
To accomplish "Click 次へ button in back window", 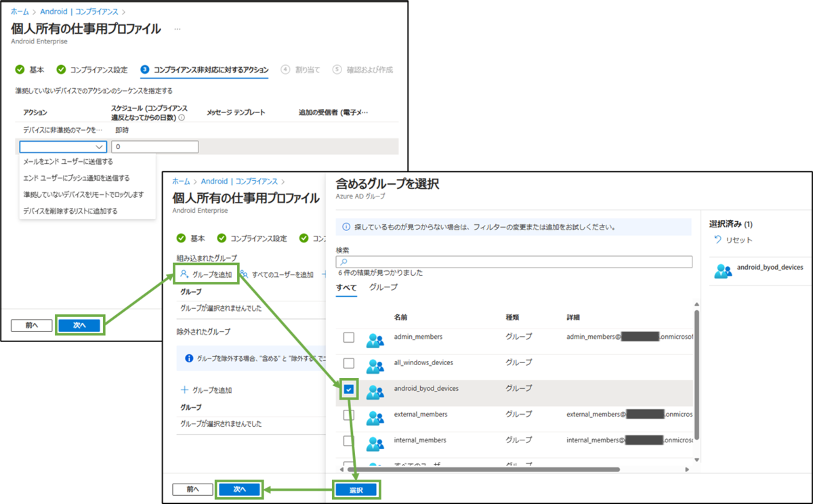I will coord(79,325).
